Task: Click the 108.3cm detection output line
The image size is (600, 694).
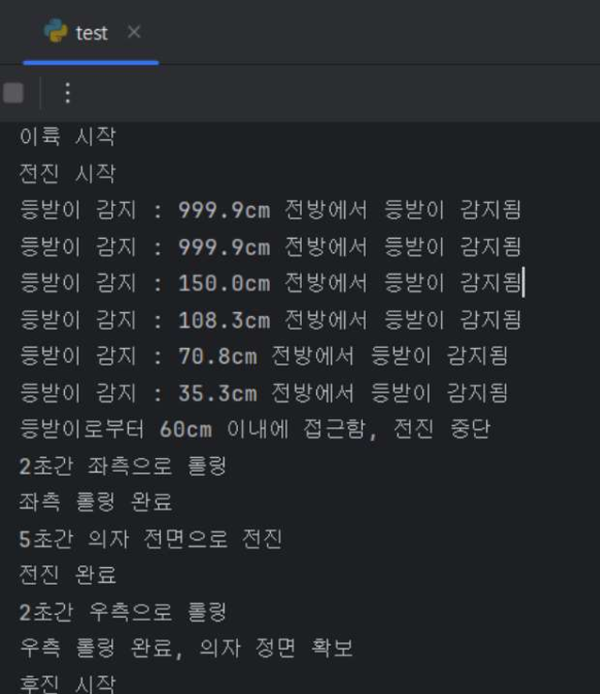Action: tap(270, 320)
